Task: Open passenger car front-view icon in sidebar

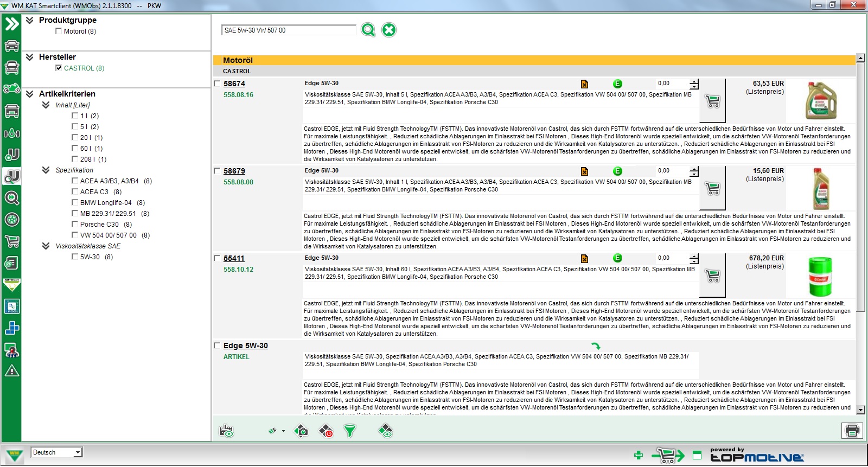Action: coord(12,46)
